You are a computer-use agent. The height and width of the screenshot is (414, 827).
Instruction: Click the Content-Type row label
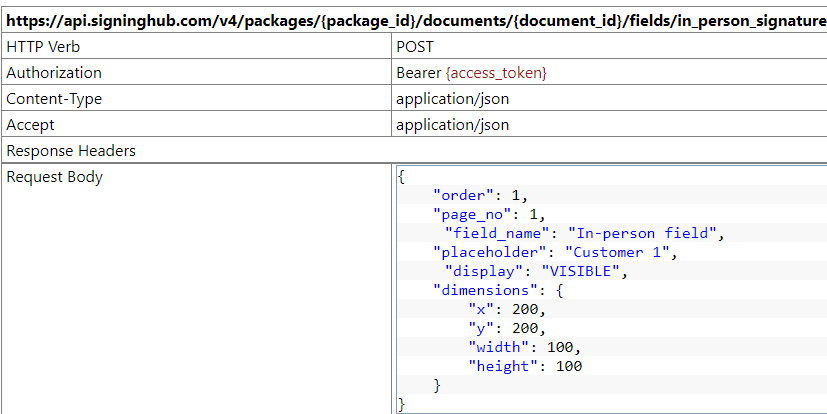coord(54,99)
